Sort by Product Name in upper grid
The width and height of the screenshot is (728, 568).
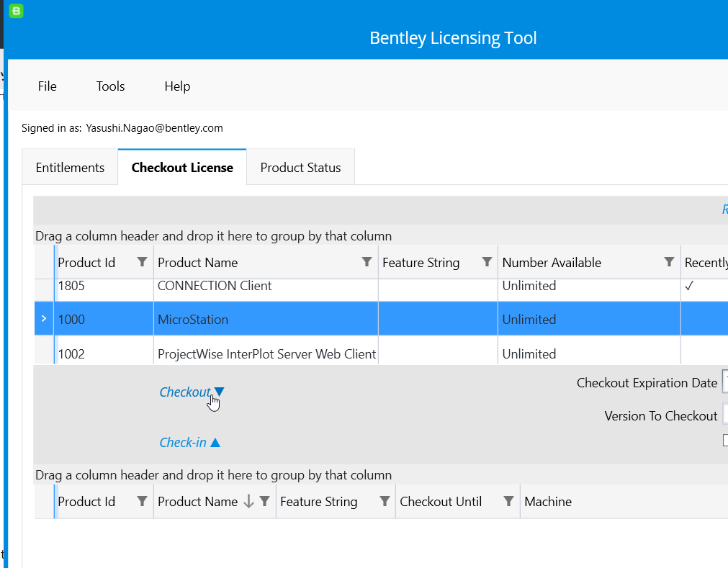pos(198,263)
